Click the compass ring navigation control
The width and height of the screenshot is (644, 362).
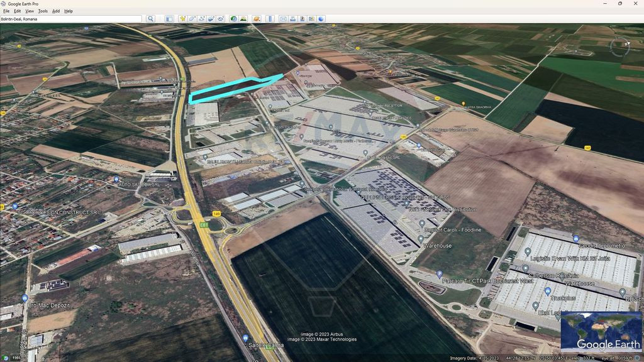pyautogui.click(x=619, y=47)
